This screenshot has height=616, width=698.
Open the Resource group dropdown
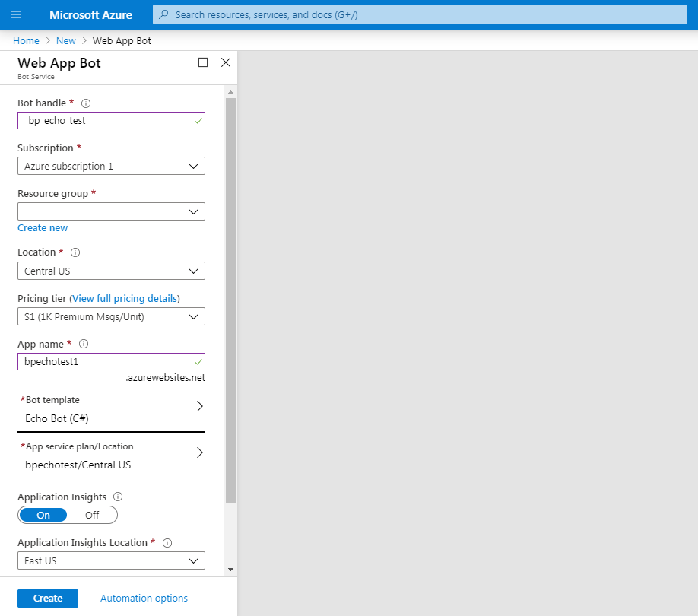111,211
